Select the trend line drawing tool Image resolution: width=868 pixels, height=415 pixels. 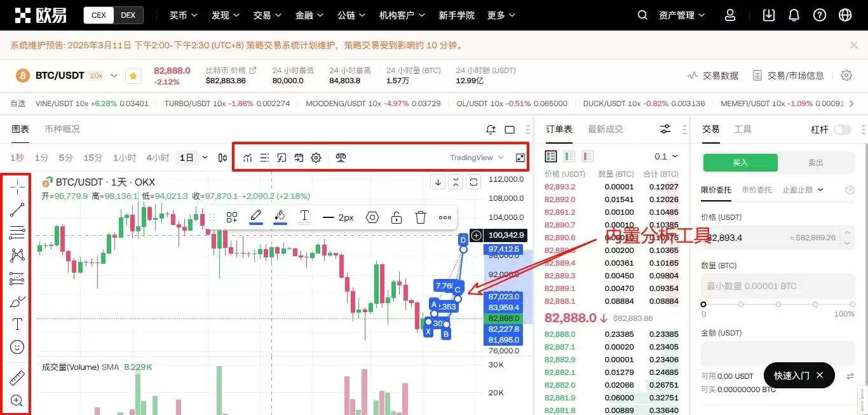[x=17, y=209]
